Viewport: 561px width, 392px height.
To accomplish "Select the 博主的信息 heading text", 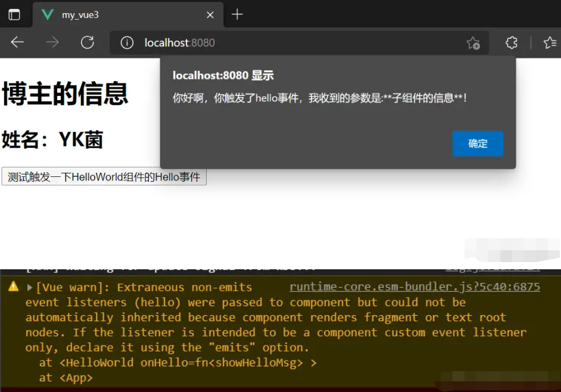I will click(x=65, y=94).
